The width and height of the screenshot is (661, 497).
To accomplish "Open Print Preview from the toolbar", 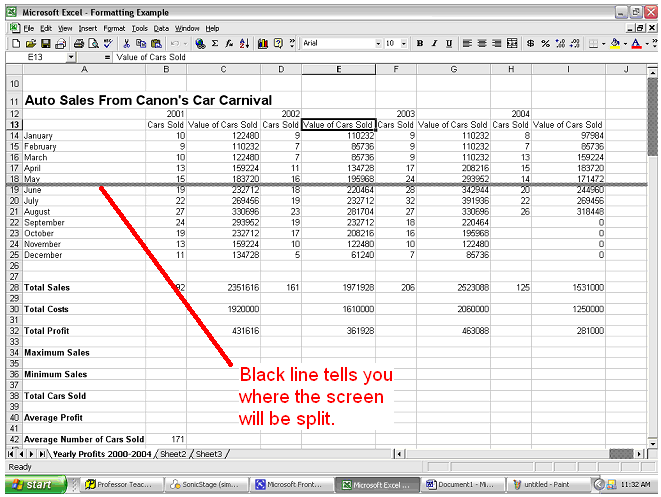I will pyautogui.click(x=93, y=44).
